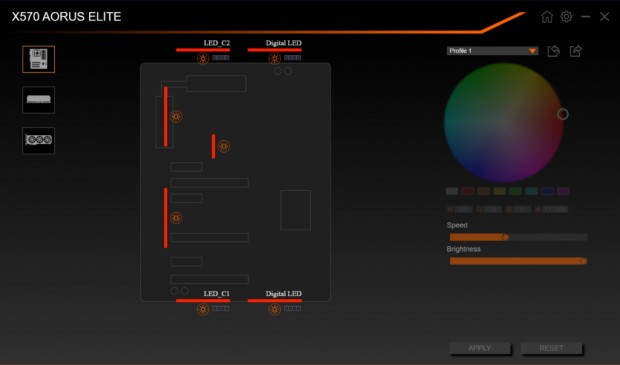Select the memory module device icon
This screenshot has height=365, width=620.
tap(38, 100)
